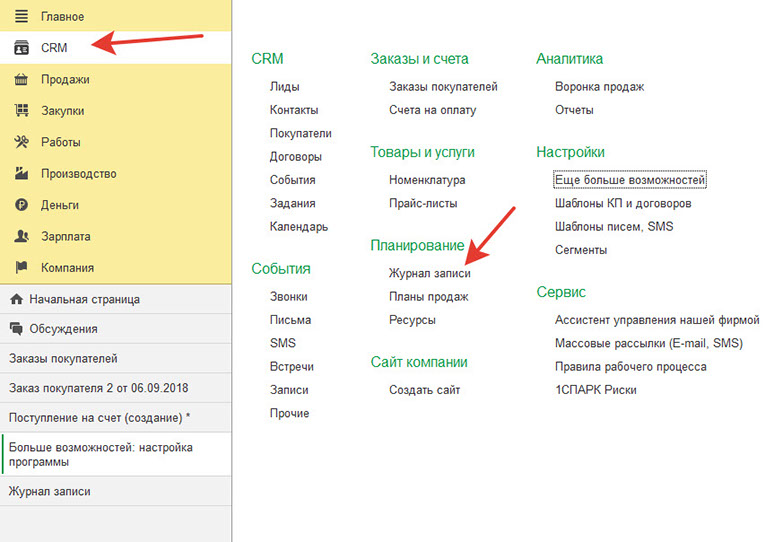Click the CRM contact card icon
This screenshot has width=783, height=542.
coord(21,48)
